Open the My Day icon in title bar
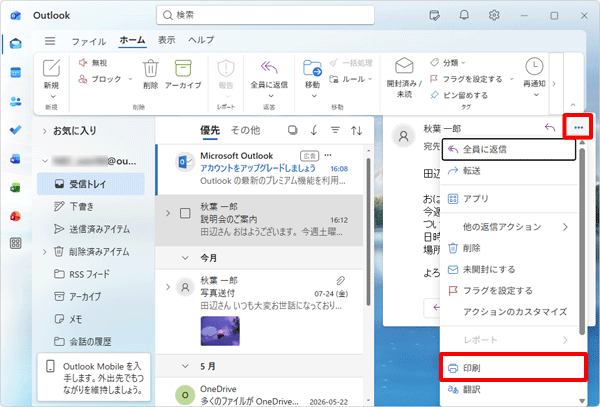The image size is (600, 407). (434, 15)
